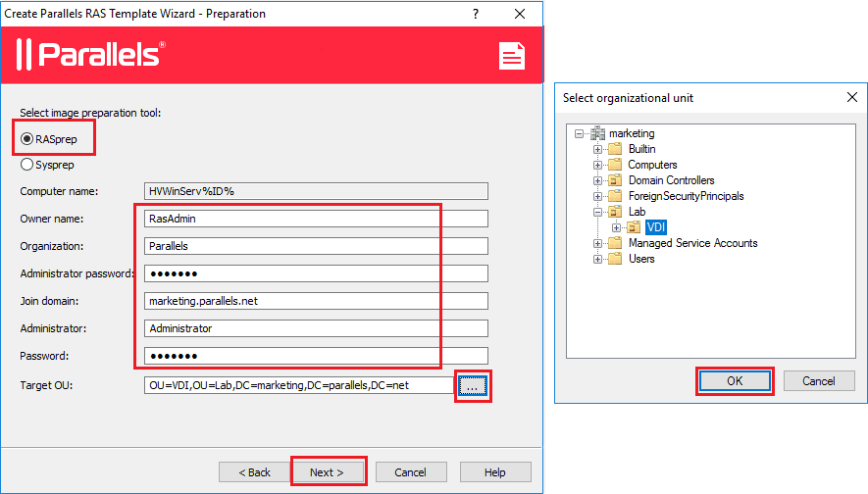Click the VDI OU folder icon
The height and width of the screenshot is (494, 868).
(634, 227)
